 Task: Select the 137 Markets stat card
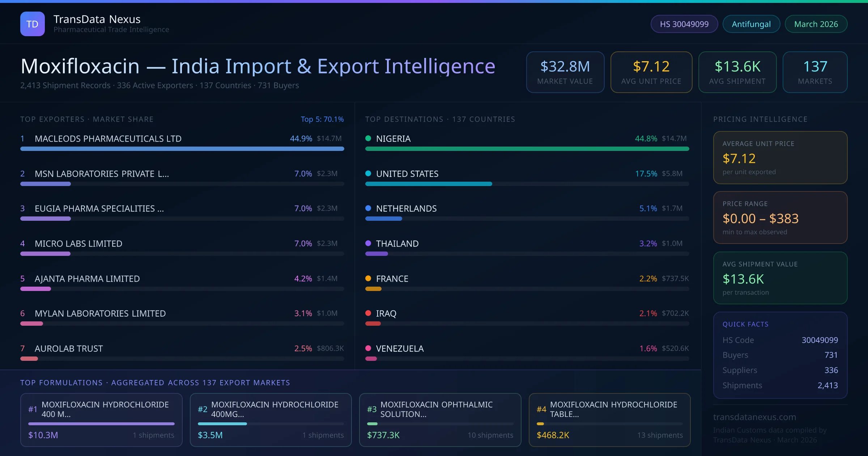(814, 72)
